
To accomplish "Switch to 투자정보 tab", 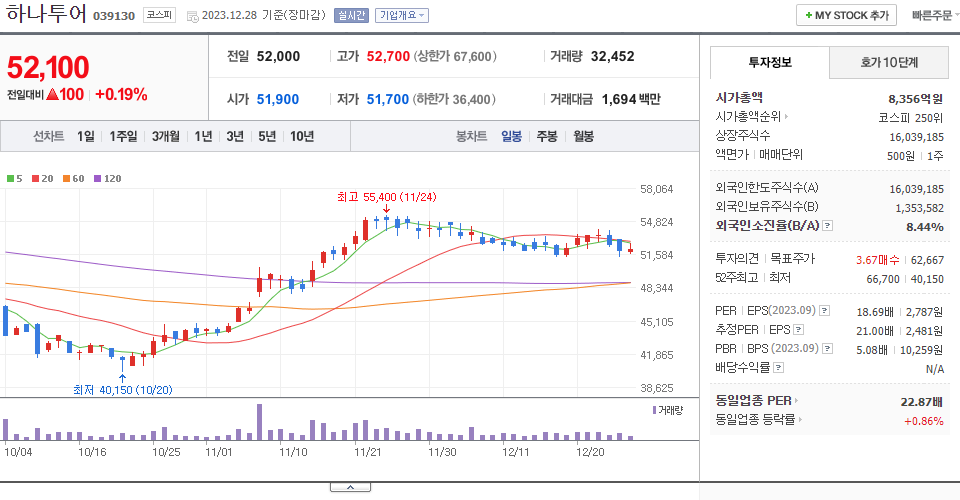I will click(x=770, y=62).
